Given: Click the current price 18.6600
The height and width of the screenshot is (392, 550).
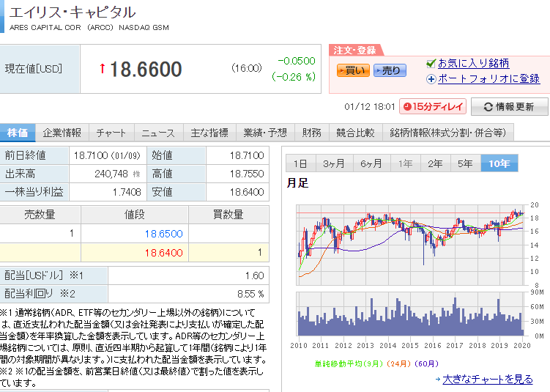Looking at the screenshot, I should (146, 69).
